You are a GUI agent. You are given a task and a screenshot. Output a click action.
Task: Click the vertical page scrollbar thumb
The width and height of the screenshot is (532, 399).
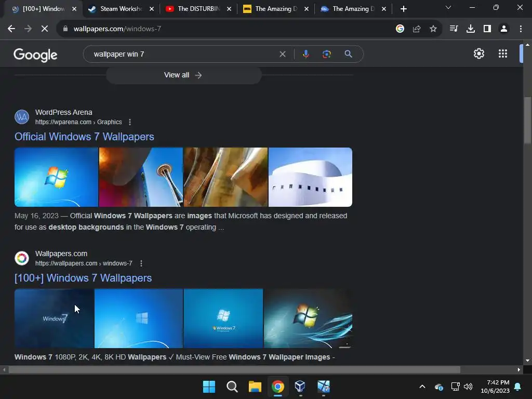click(527, 121)
